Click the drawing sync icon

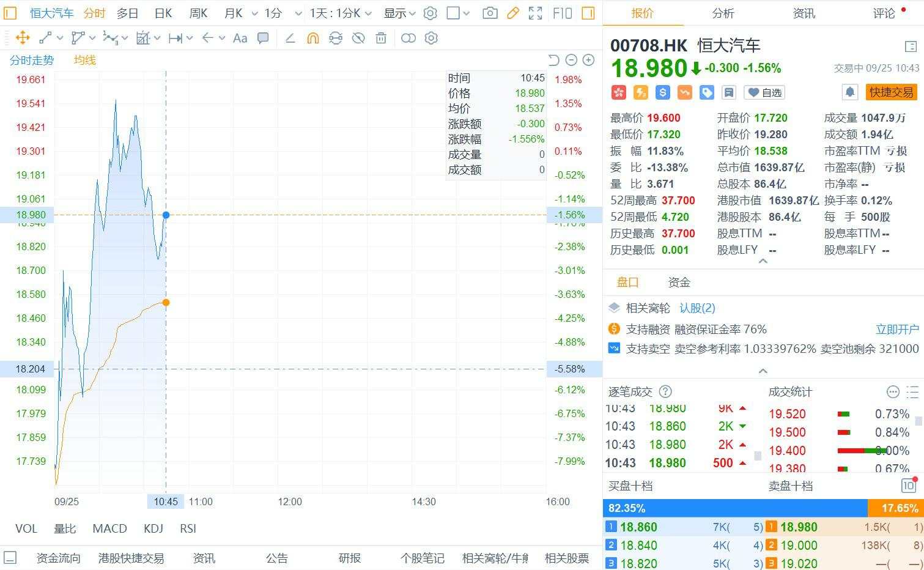[336, 38]
